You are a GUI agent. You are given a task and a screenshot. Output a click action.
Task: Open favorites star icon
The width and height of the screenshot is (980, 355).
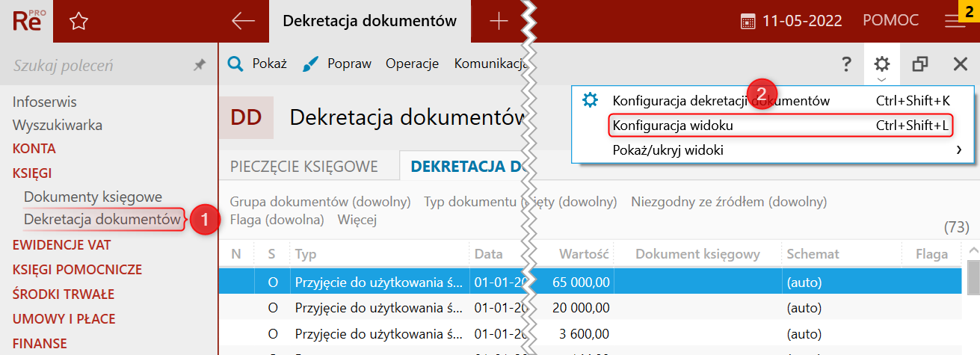pyautogui.click(x=78, y=22)
